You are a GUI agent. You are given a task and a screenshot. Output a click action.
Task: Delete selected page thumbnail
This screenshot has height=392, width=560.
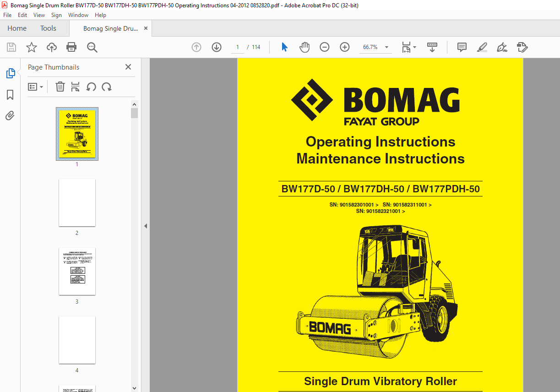pos(60,87)
